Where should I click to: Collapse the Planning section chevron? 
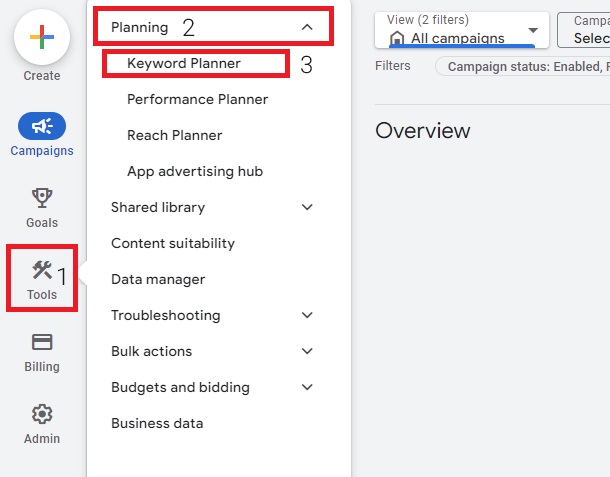tap(307, 27)
